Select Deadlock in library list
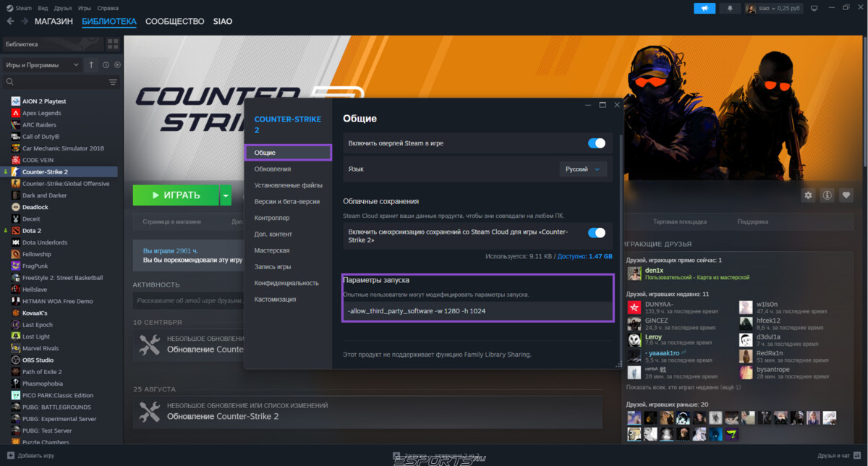868x466 pixels. 35,207
